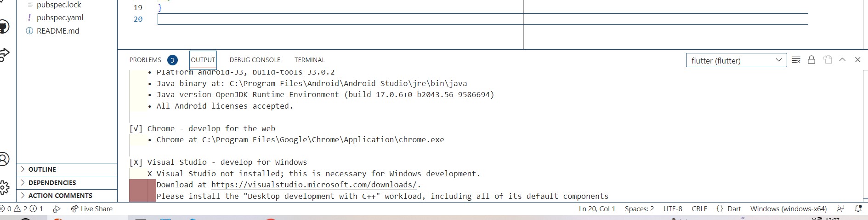Clear the output panel contents

pyautogui.click(x=796, y=60)
